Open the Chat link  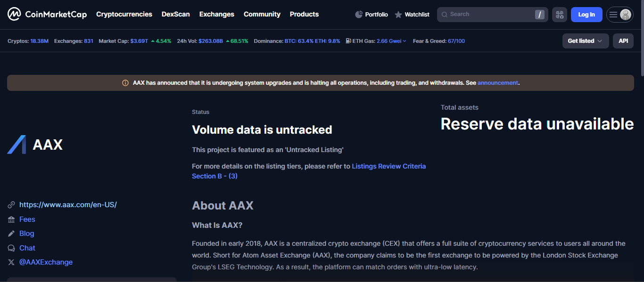27,248
